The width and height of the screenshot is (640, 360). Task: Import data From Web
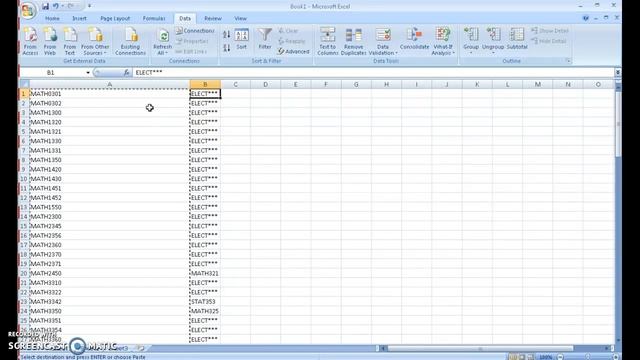click(x=50, y=41)
